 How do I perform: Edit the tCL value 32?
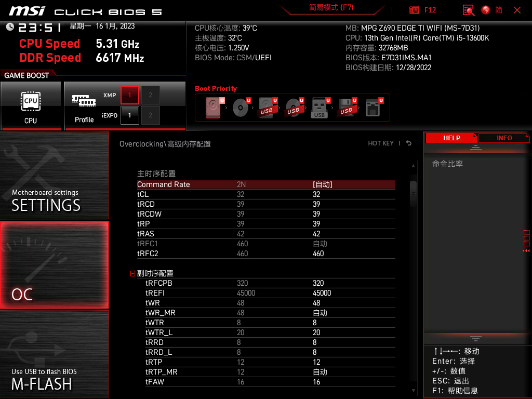click(316, 194)
